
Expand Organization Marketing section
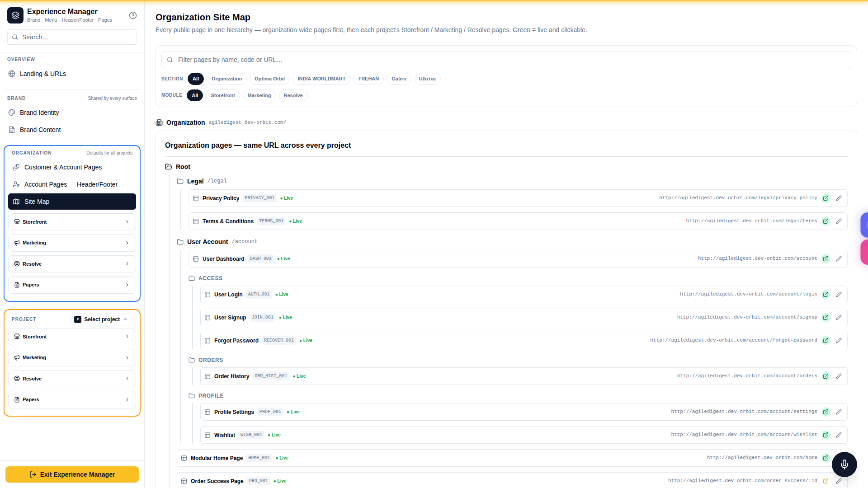pyautogui.click(x=72, y=243)
